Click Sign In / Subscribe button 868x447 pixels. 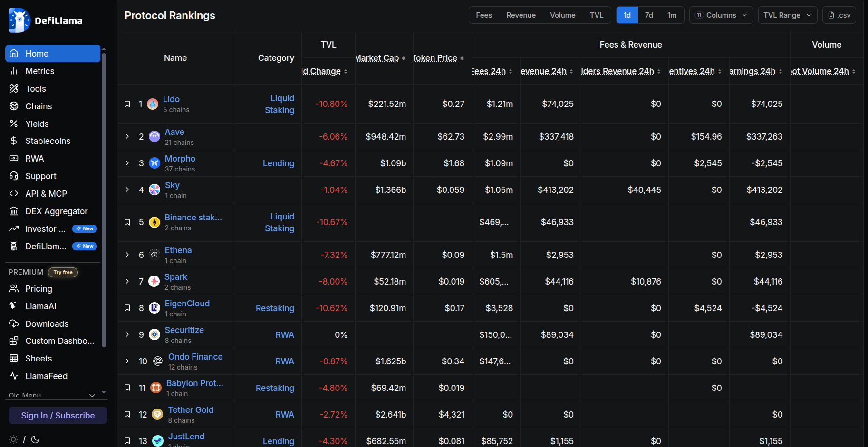pyautogui.click(x=58, y=416)
